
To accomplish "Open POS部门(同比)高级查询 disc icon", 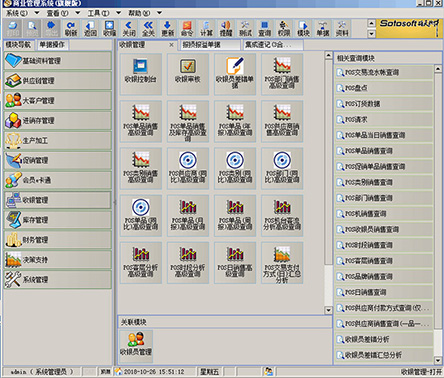I will (282, 169).
